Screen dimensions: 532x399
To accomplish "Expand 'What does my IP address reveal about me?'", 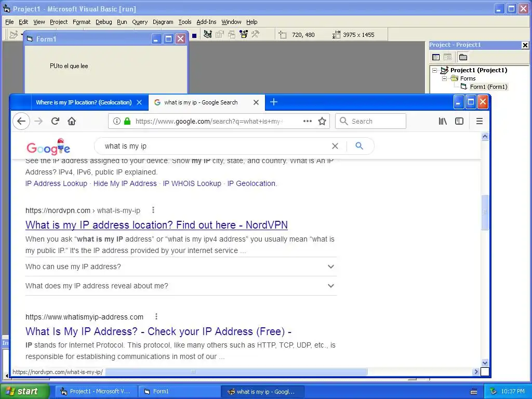I will pyautogui.click(x=181, y=286).
